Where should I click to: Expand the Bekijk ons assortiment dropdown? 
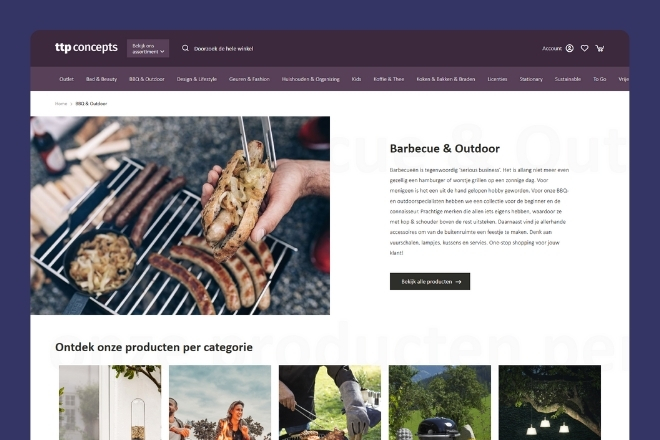point(148,48)
